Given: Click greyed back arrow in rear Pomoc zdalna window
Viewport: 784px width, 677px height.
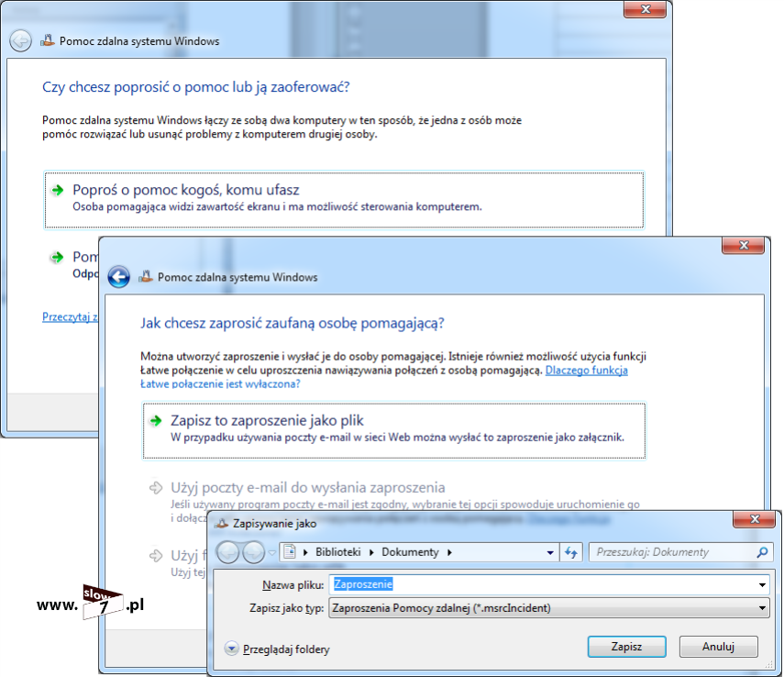Looking at the screenshot, I should click(x=20, y=40).
